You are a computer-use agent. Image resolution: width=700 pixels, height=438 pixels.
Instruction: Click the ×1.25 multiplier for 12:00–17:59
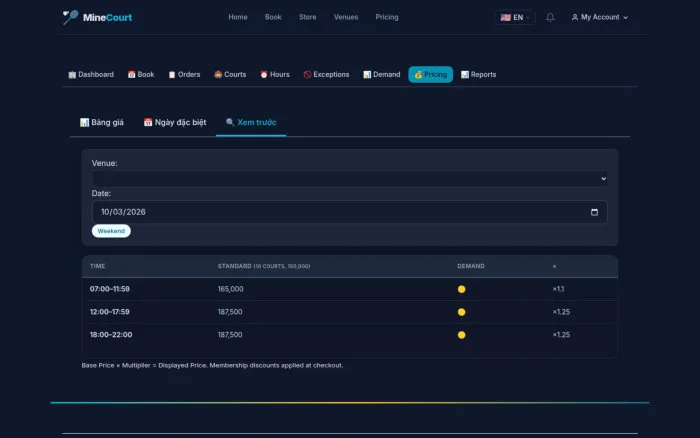tap(561, 312)
